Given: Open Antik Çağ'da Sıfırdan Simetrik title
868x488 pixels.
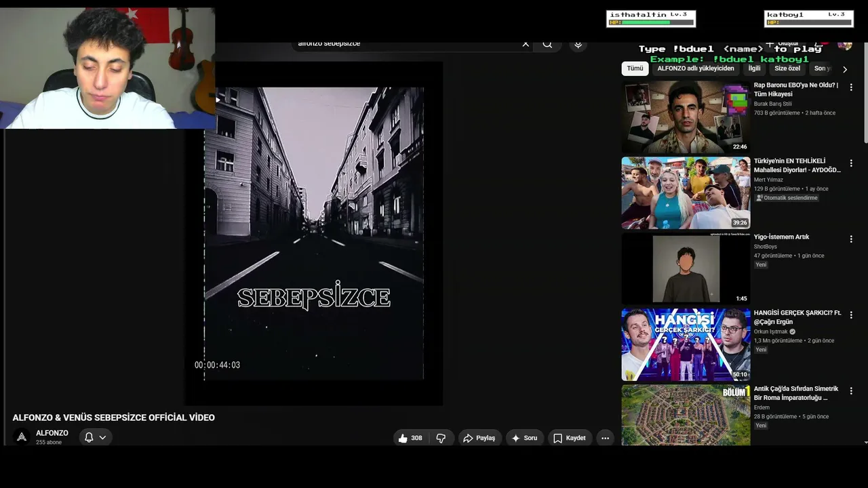Looking at the screenshot, I should click(x=796, y=393).
